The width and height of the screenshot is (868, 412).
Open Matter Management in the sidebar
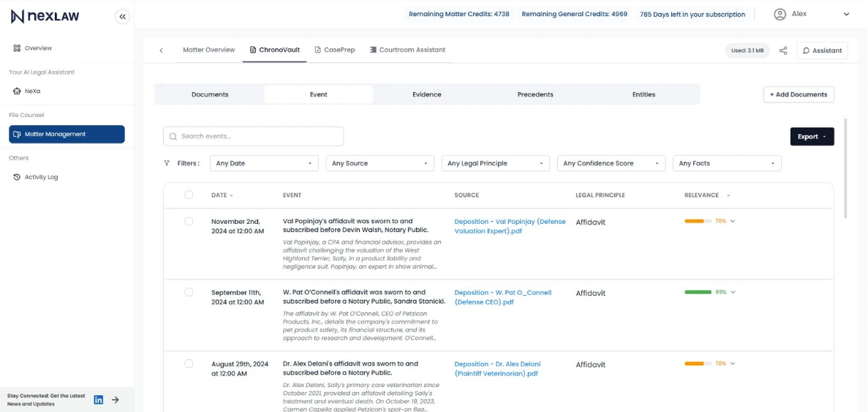click(67, 134)
